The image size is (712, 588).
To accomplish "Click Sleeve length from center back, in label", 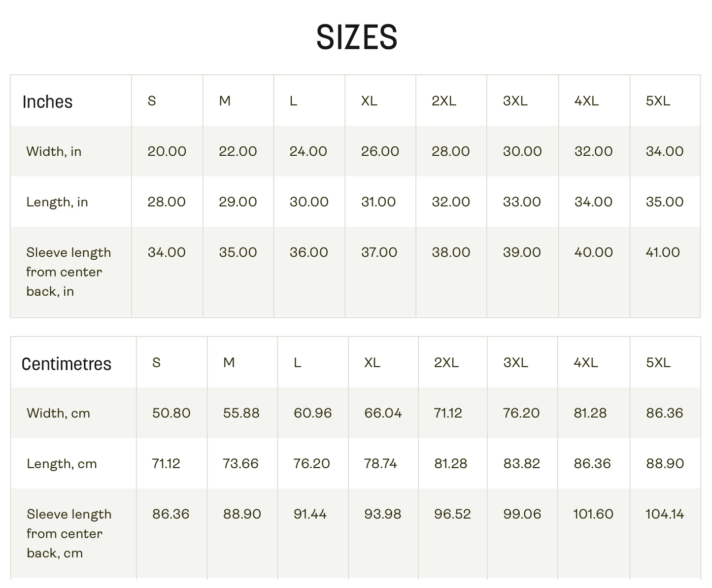I will click(68, 272).
